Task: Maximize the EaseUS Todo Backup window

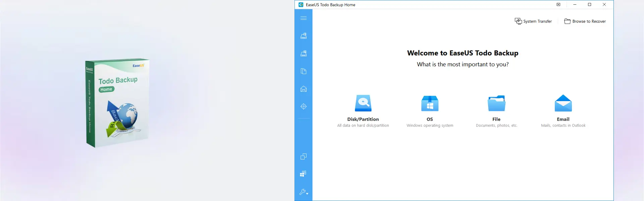Action: 589,5
